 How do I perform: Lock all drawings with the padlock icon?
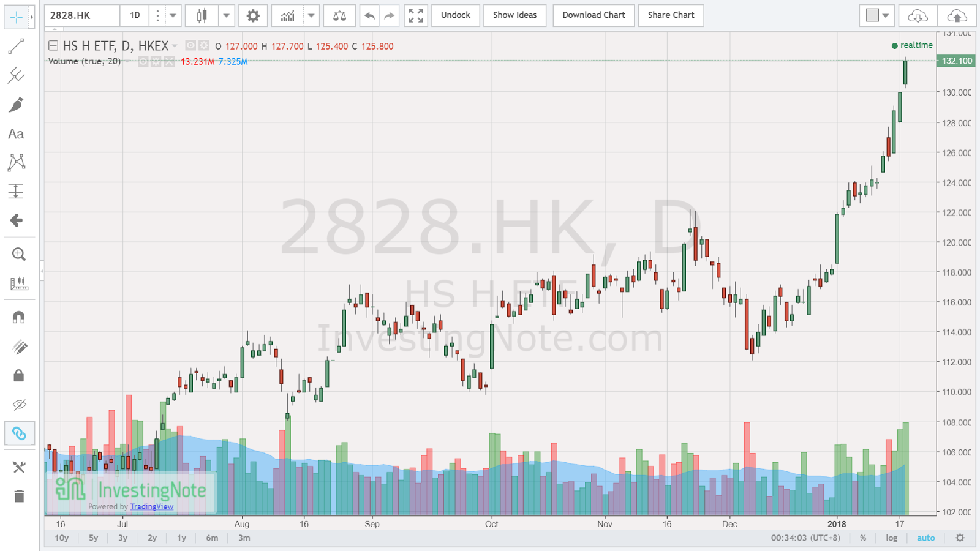coord(17,375)
